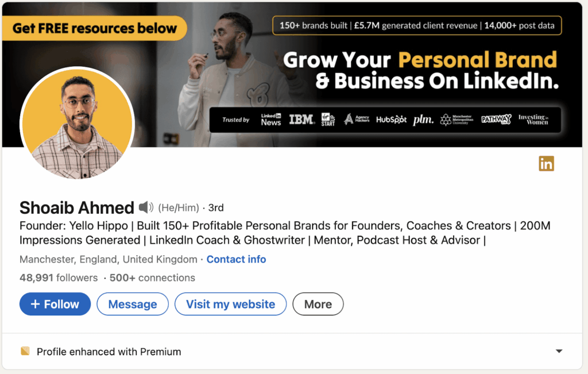588x374 pixels.
Task: Click the HubSpot logo in banner
Action: 391,119
